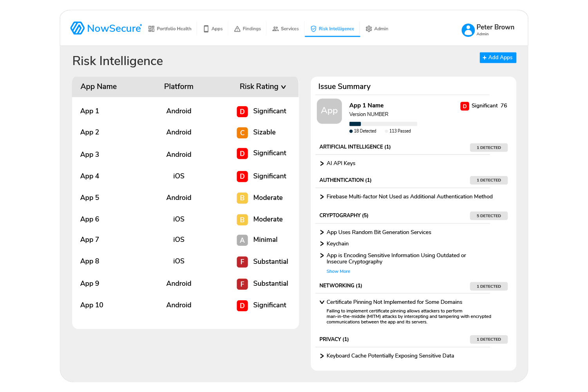Click the F rating badge for App 8
This screenshot has width=588, height=392.
(x=242, y=262)
